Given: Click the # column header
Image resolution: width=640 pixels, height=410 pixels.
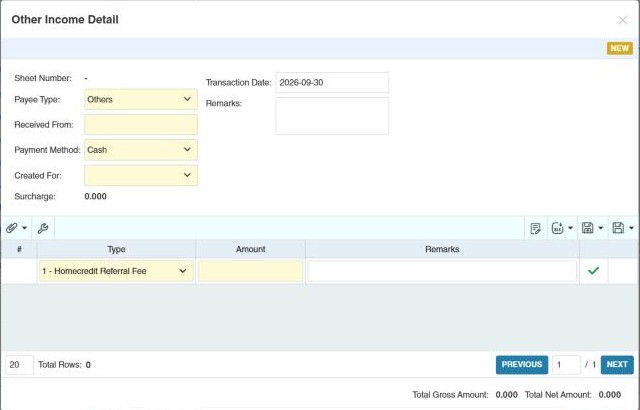Looking at the screenshot, I should pos(19,249).
